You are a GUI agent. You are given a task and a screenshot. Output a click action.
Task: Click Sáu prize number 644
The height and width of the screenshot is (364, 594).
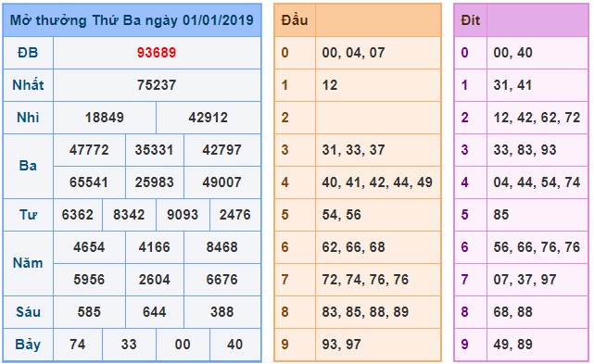point(154,312)
